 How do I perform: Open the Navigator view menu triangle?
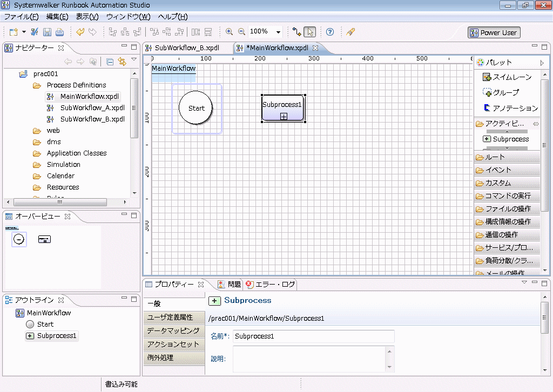pos(134,59)
